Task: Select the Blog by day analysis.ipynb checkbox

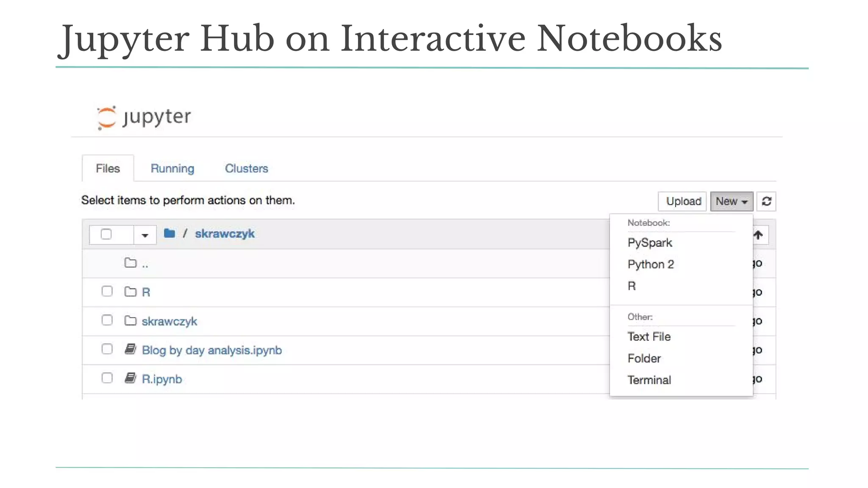Action: pyautogui.click(x=107, y=349)
